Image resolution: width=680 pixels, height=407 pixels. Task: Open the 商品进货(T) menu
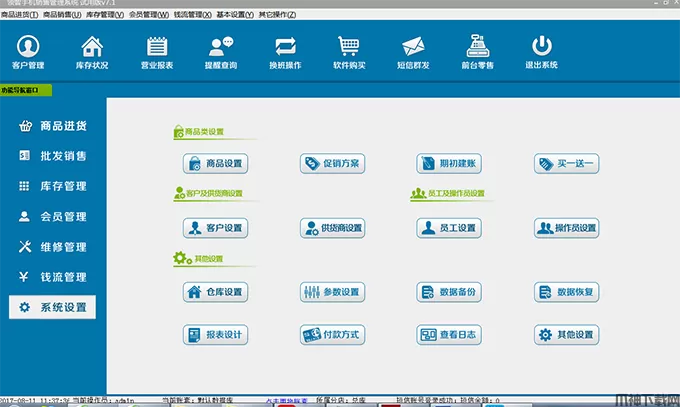click(x=20, y=14)
